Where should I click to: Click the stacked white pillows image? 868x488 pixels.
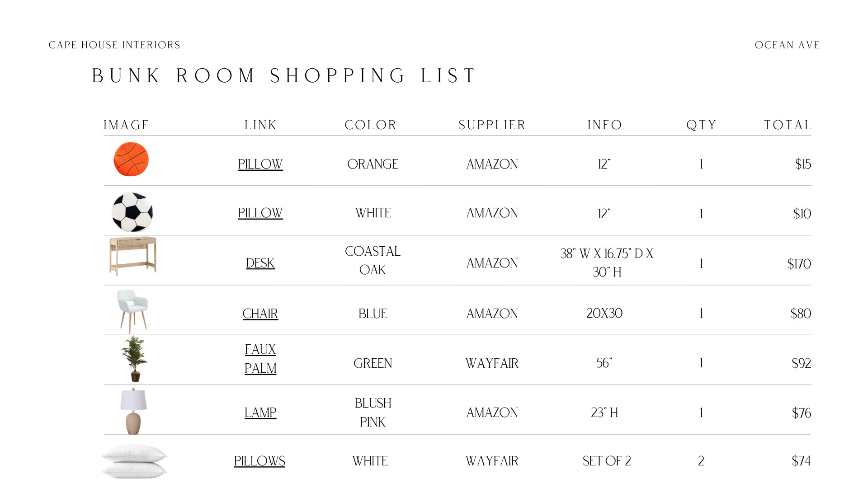click(134, 461)
